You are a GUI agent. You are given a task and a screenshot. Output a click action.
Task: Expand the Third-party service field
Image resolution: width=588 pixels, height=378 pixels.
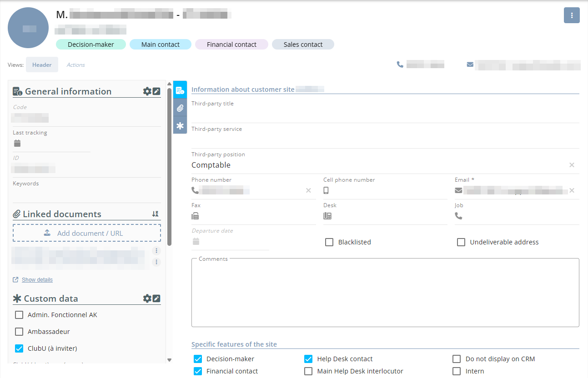[385, 140]
